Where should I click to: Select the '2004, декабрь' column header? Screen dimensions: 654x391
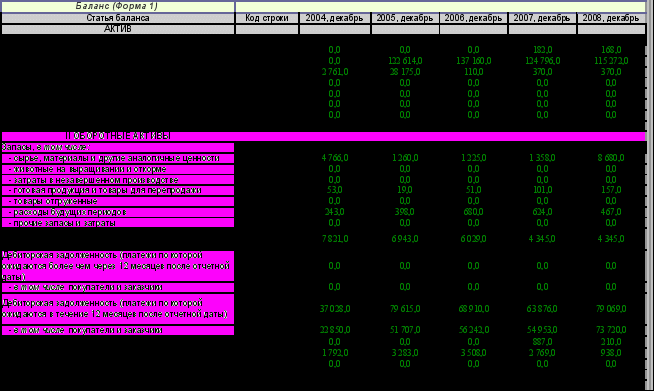click(335, 18)
